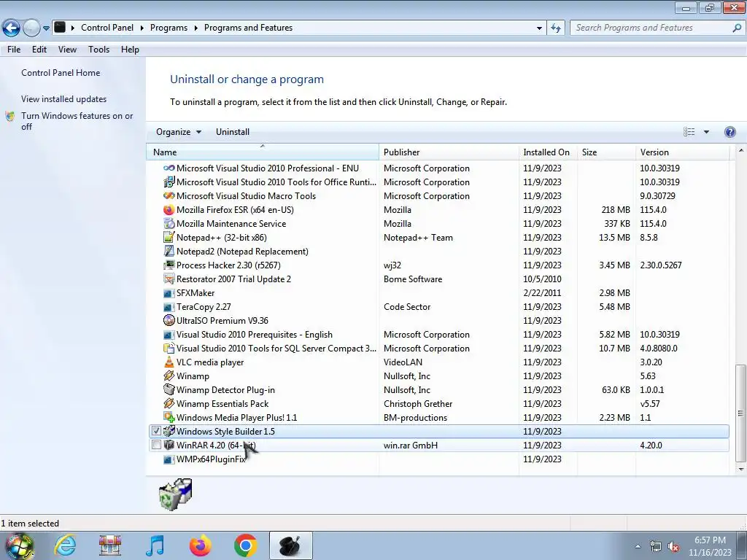Viewport: 747px width, 560px height.
Task: Click the Restorator 2007 icon
Action: point(169,279)
